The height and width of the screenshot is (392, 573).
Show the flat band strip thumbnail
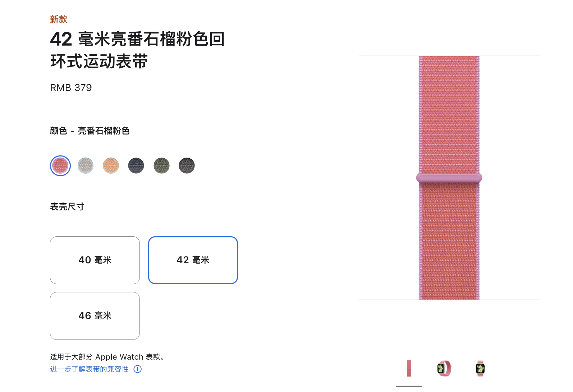[409, 369]
